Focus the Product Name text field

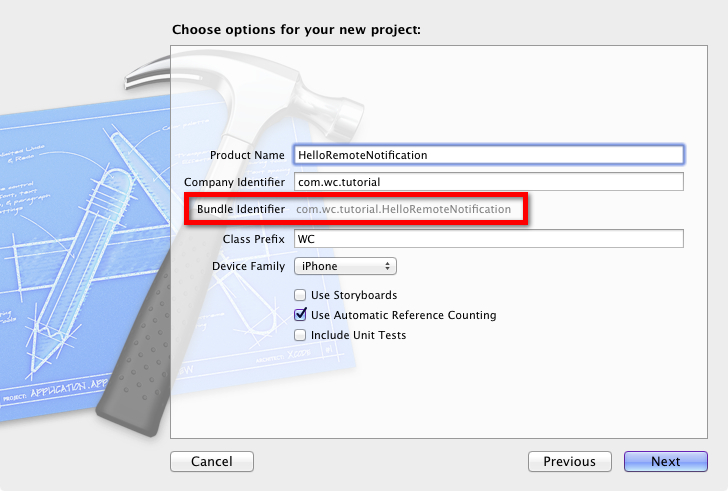(488, 155)
